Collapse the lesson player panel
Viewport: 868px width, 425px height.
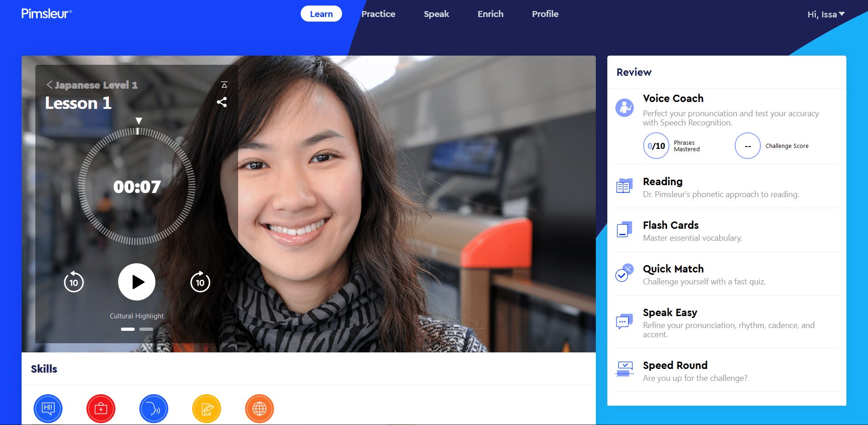pyautogui.click(x=224, y=85)
